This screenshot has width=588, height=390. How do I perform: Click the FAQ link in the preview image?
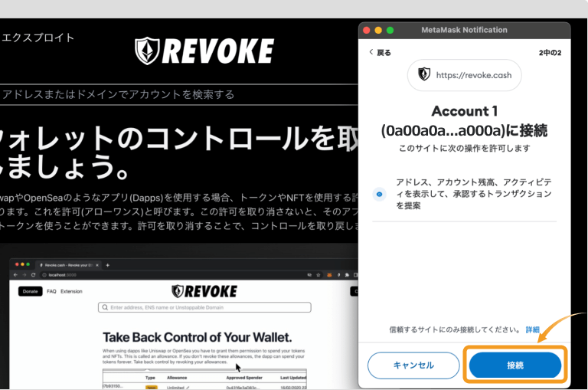click(51, 291)
